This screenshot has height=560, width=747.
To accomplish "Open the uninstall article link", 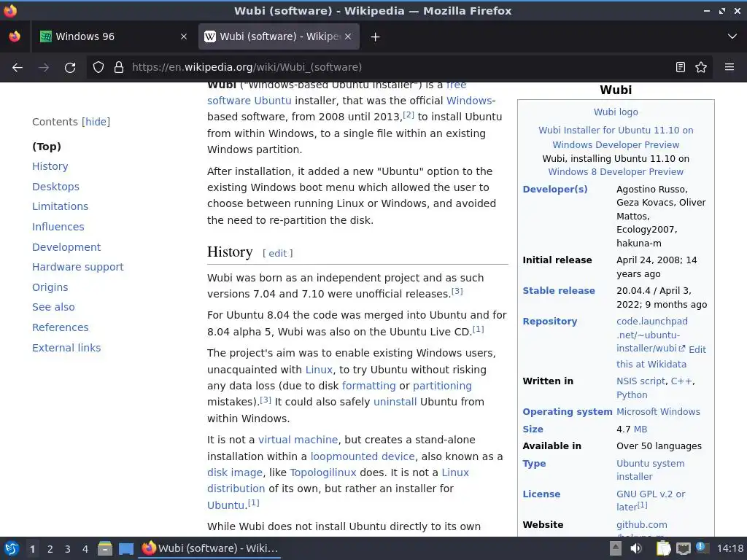I will point(395,402).
